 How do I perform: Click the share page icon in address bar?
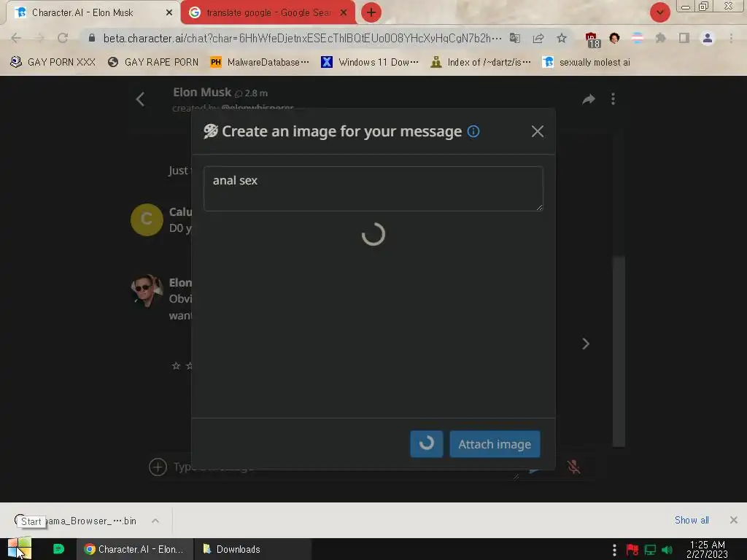[x=538, y=38]
